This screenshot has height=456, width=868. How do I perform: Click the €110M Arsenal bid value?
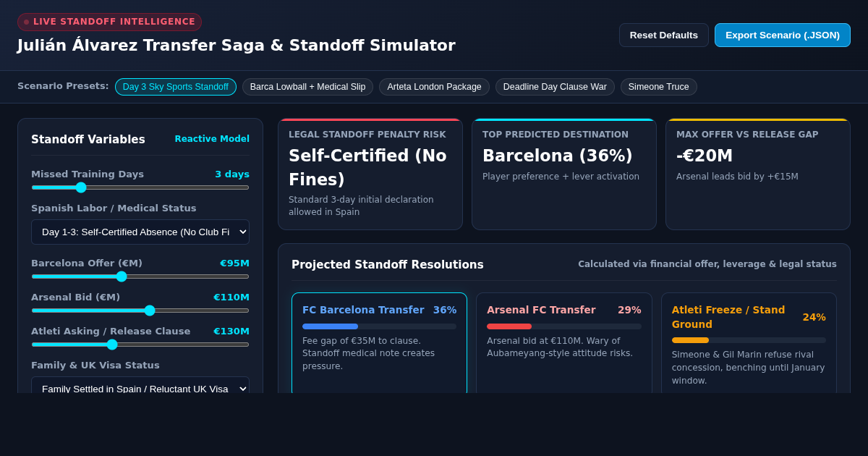[231, 297]
